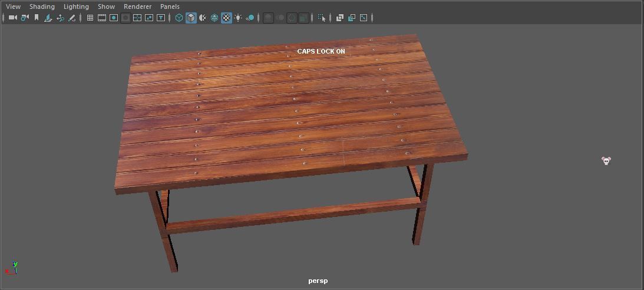Image resolution: width=644 pixels, height=290 pixels.
Task: Click the Image Plane icon
Action: (x=48, y=18)
